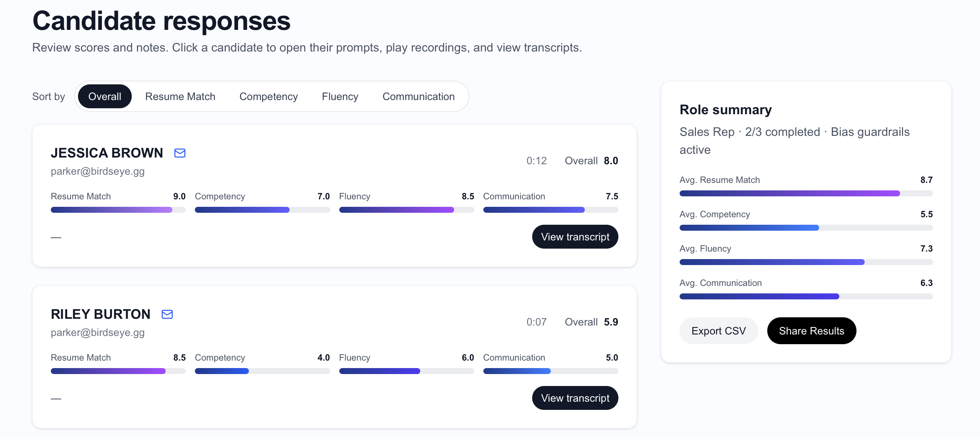The width and height of the screenshot is (980, 439).
Task: Sort candidates by Resume Match
Action: coord(180,97)
